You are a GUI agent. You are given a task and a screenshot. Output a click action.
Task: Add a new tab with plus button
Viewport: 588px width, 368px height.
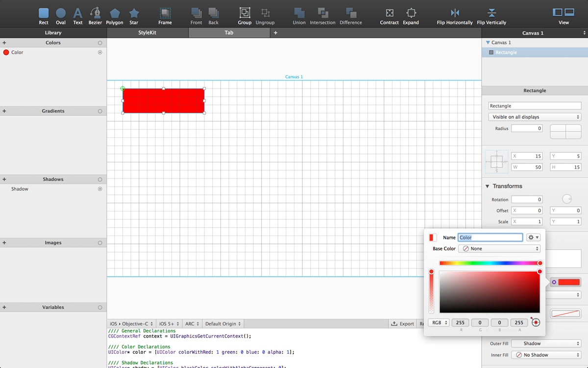(275, 33)
